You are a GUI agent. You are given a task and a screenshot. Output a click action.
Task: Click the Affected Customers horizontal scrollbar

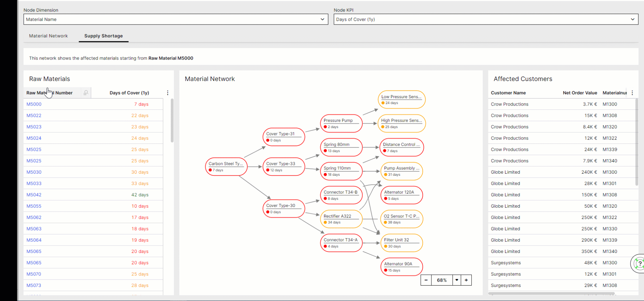point(551,293)
